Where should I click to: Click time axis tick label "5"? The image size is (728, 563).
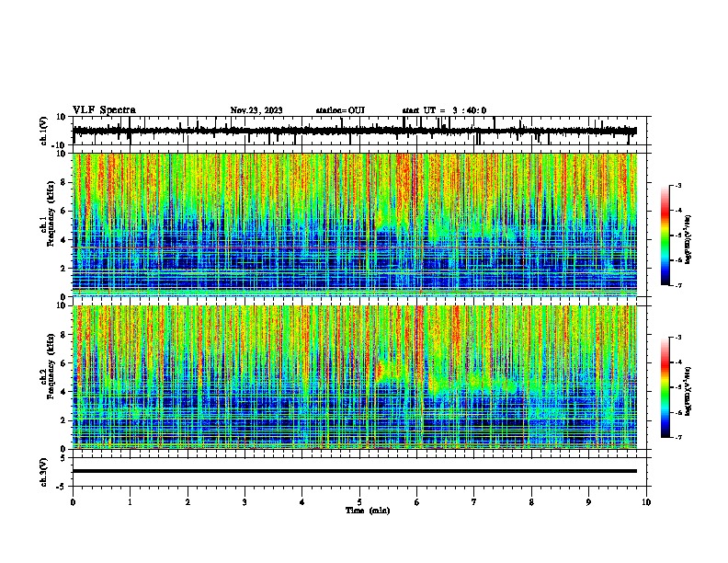coord(359,502)
